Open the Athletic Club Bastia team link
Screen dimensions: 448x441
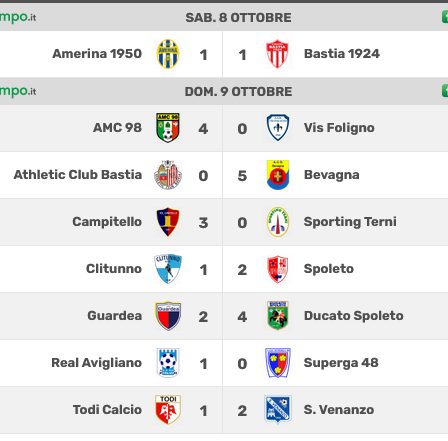tap(78, 175)
